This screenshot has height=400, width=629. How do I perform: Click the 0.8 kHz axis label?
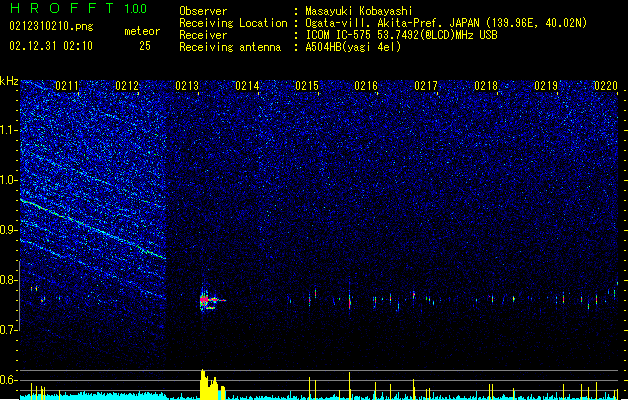[x=9, y=280]
